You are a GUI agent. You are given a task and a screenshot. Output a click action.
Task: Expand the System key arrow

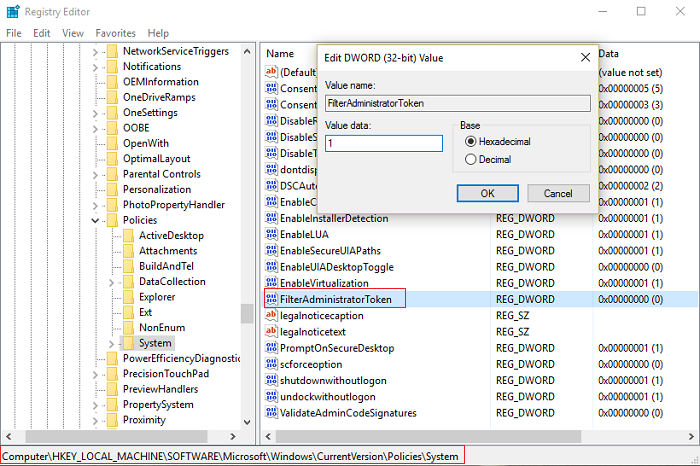click(x=111, y=344)
